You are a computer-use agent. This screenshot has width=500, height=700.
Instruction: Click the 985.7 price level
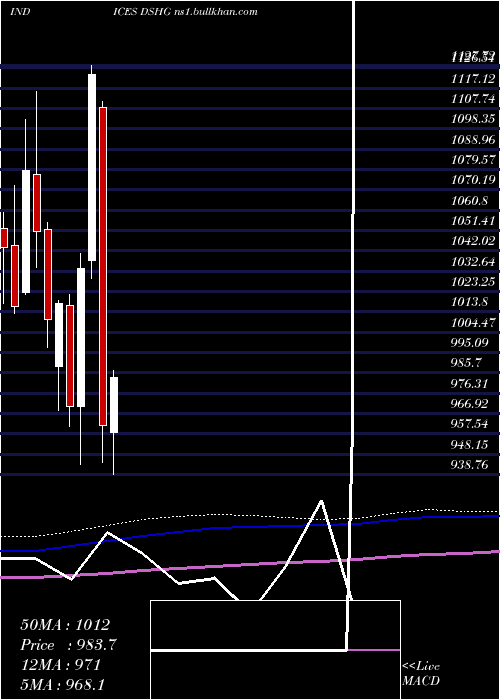pyautogui.click(x=466, y=363)
